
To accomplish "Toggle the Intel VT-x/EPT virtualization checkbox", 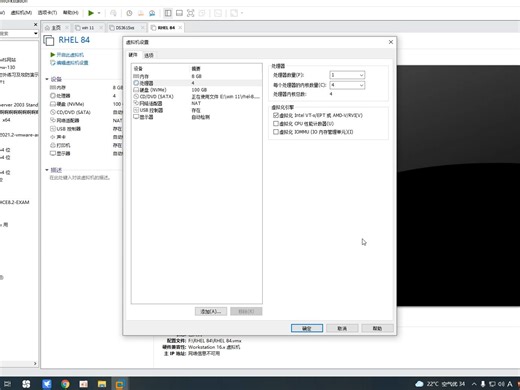I will [276, 115].
